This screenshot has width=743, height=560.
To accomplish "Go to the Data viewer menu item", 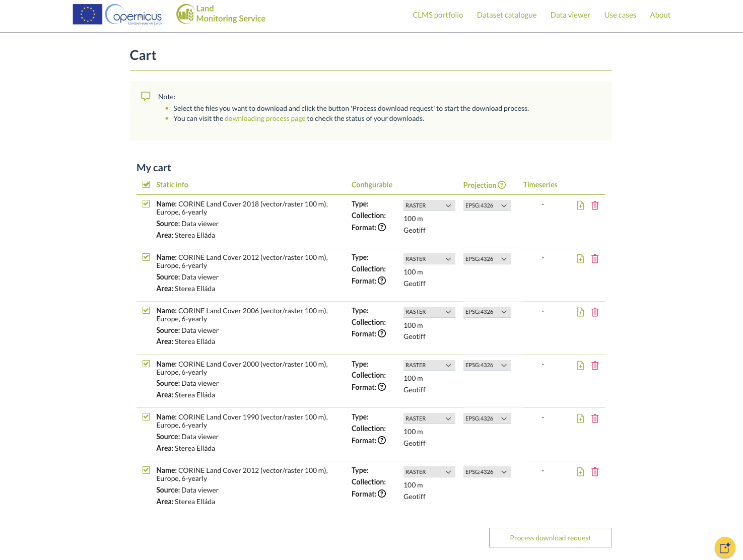I will pyautogui.click(x=570, y=15).
